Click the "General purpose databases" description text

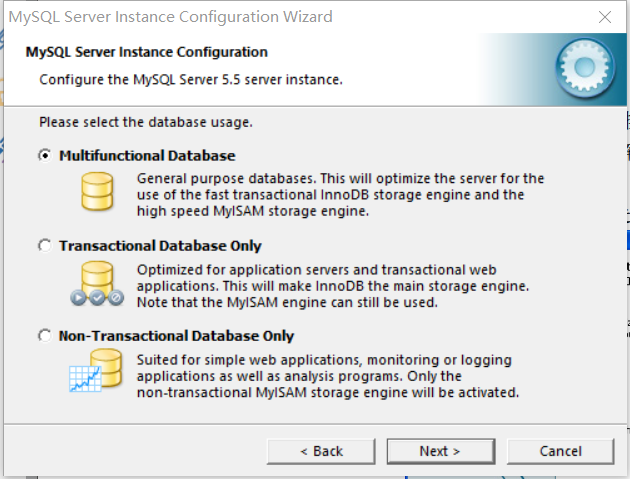340,195
